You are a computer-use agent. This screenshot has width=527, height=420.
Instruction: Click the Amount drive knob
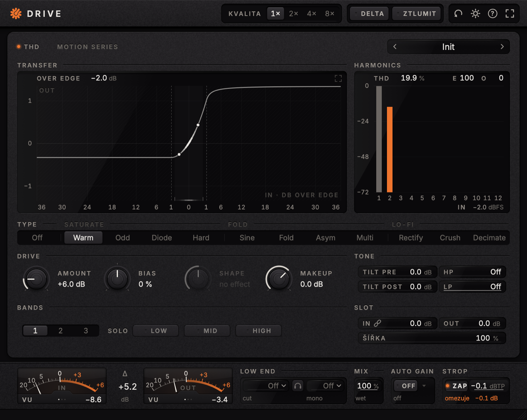[x=36, y=279]
